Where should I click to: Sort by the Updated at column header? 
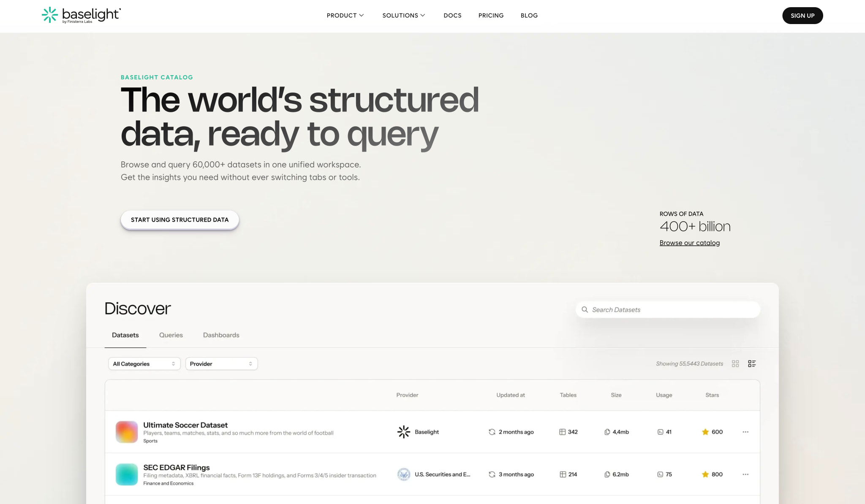[x=511, y=395]
